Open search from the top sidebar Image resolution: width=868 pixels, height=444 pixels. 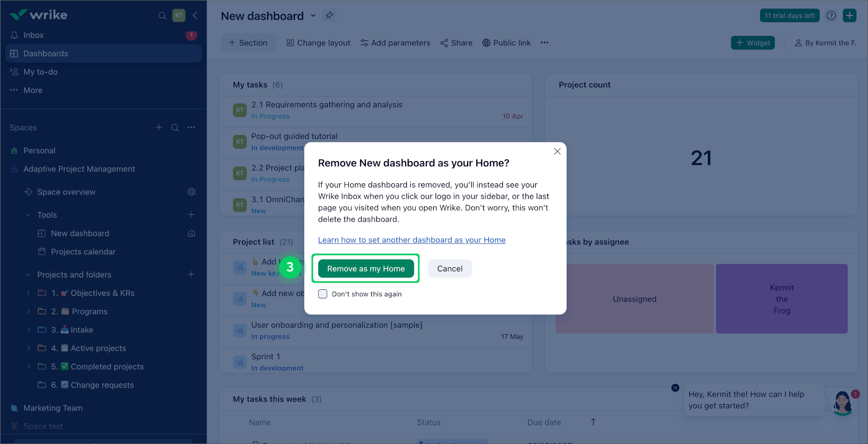[162, 15]
